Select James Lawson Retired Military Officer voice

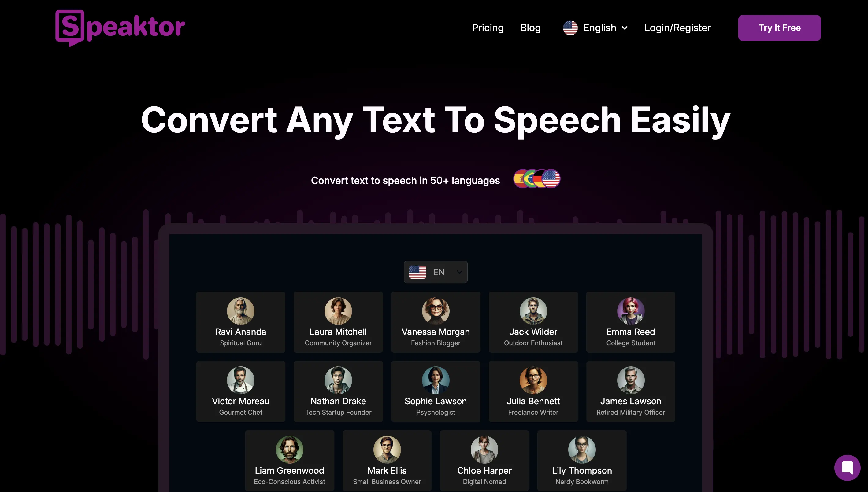[631, 391]
